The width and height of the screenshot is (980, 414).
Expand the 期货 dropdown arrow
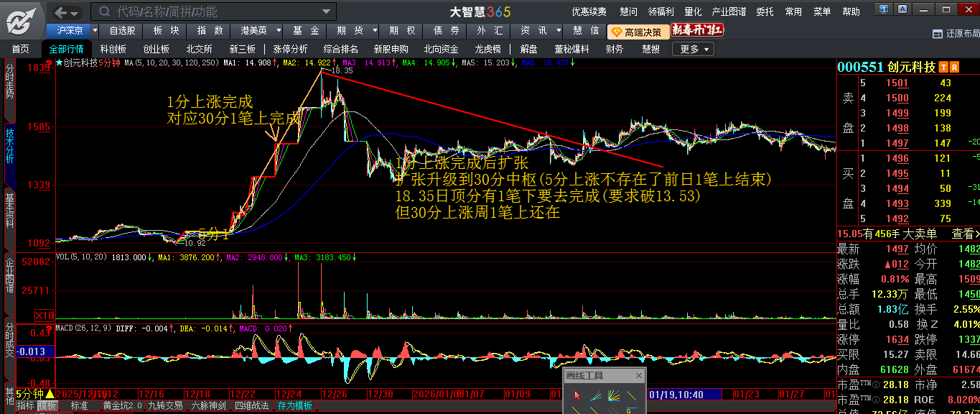376,31
